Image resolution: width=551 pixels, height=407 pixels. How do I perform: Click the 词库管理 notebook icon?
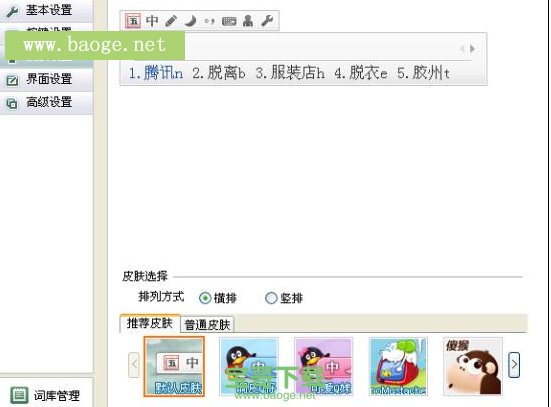click(19, 395)
